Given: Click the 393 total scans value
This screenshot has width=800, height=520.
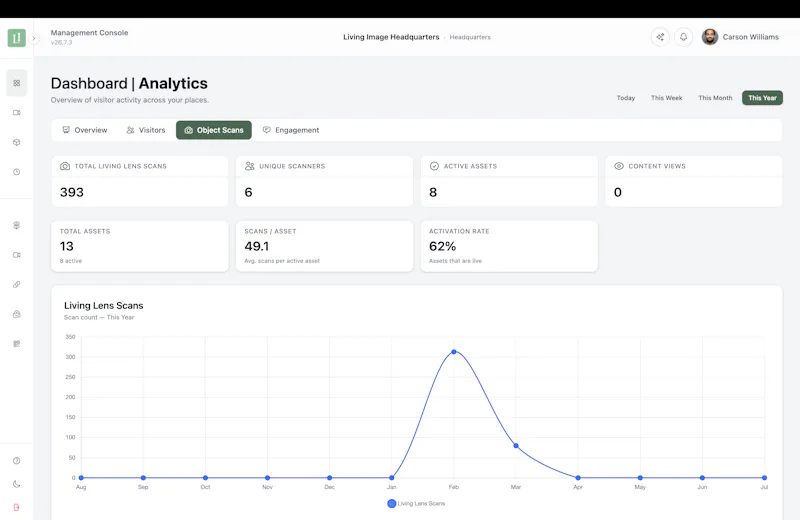Looking at the screenshot, I should (71, 192).
